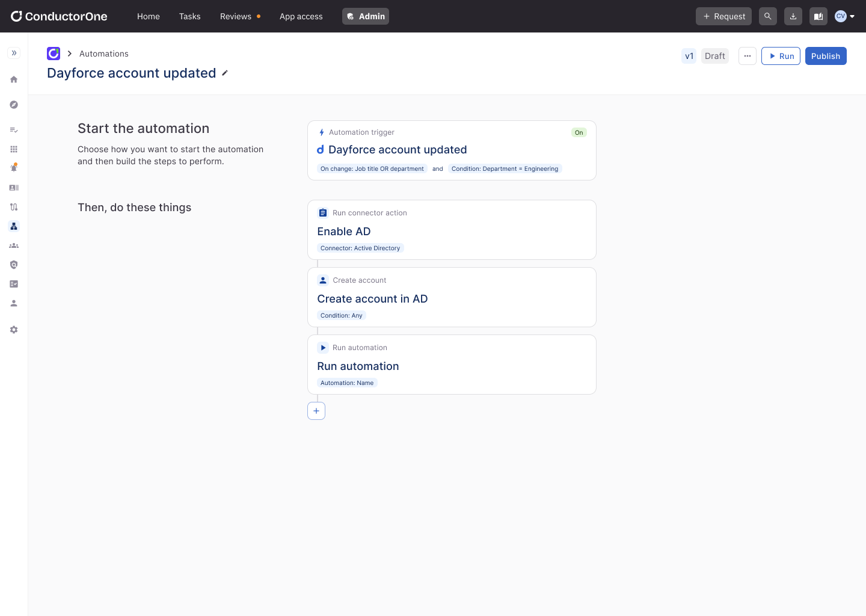Click the On status badge of trigger

coord(579,132)
